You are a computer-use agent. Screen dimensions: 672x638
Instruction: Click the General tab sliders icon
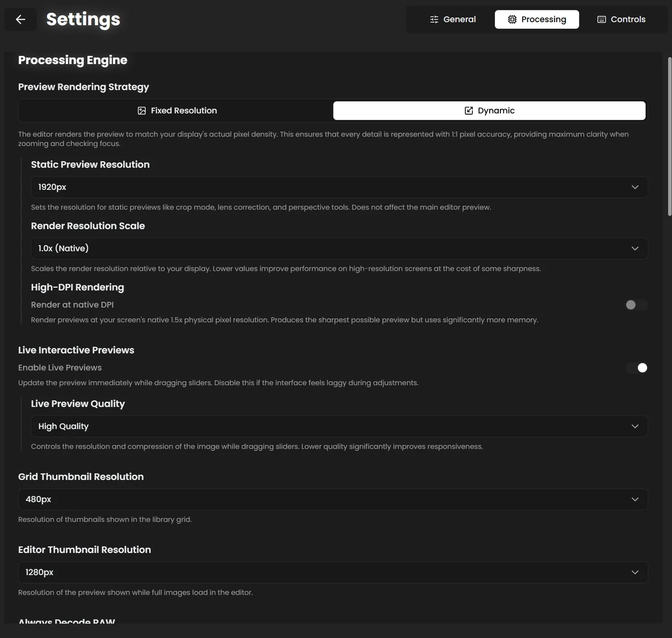(x=434, y=20)
